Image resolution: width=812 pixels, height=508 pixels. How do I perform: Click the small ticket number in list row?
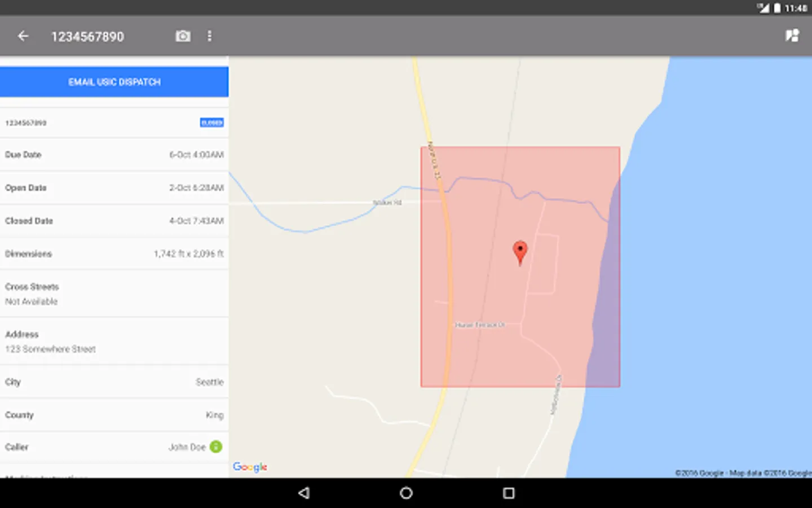(x=26, y=122)
